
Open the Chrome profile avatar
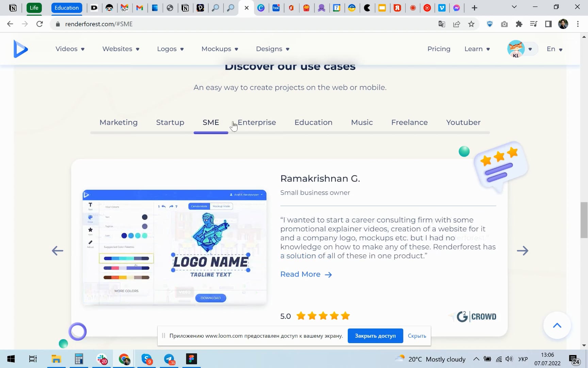(x=563, y=24)
